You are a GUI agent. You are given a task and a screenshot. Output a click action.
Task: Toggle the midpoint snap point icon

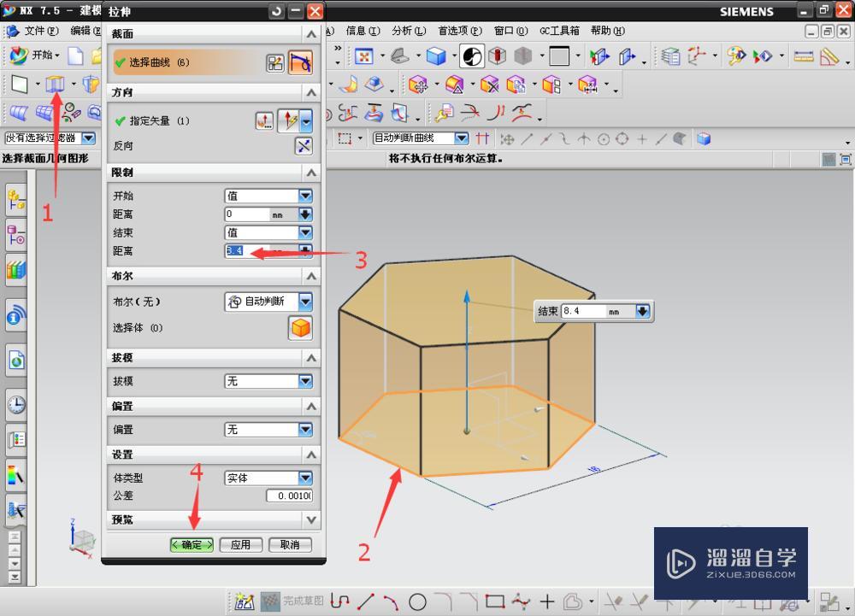point(545,139)
